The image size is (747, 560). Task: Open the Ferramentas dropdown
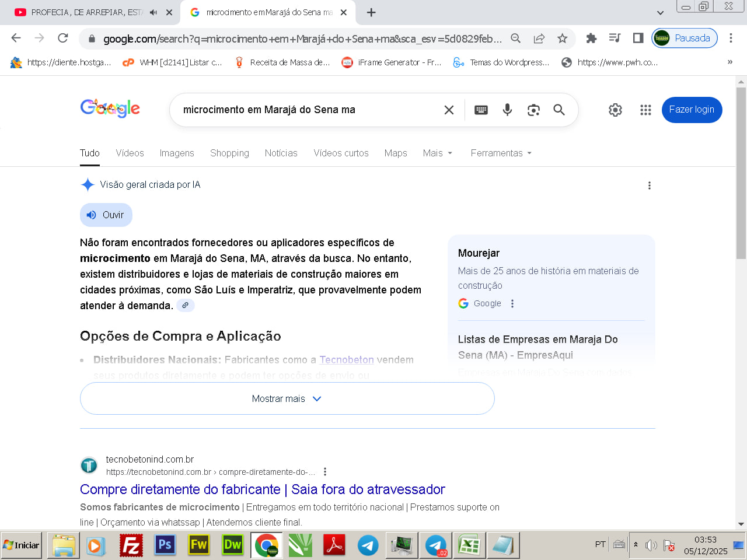pos(501,153)
